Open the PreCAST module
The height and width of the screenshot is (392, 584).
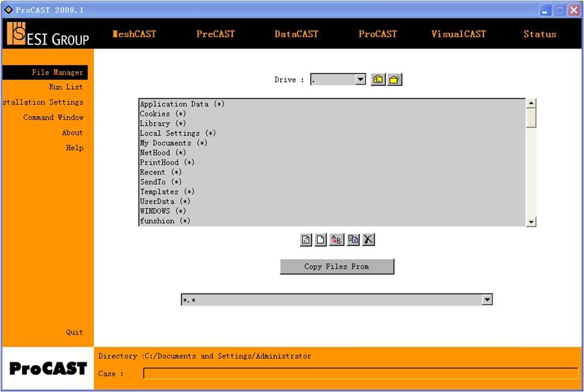pyautogui.click(x=215, y=34)
